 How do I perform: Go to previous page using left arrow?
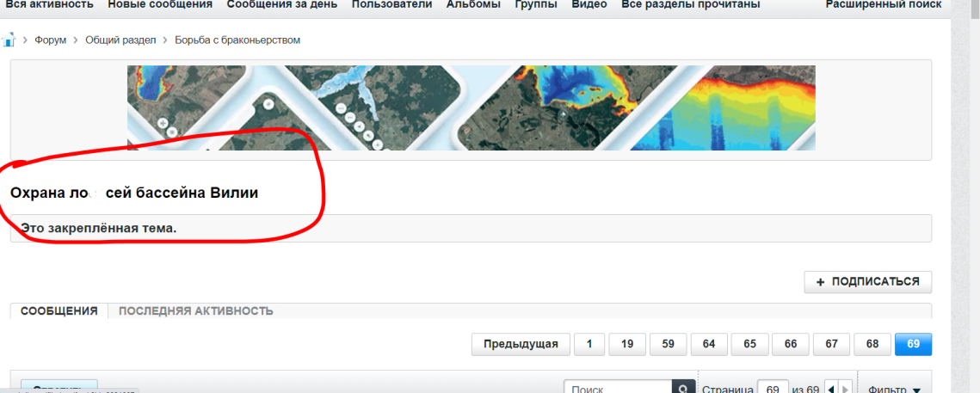pyautogui.click(x=831, y=390)
